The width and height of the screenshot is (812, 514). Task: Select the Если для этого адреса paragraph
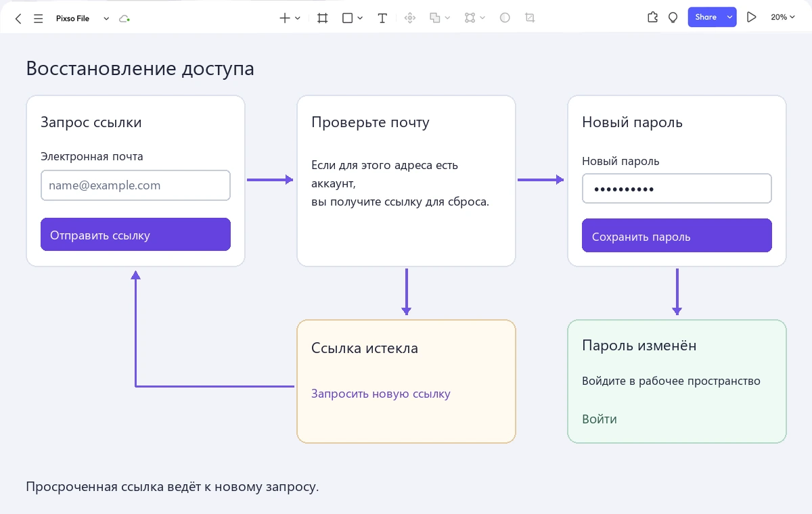[400, 183]
